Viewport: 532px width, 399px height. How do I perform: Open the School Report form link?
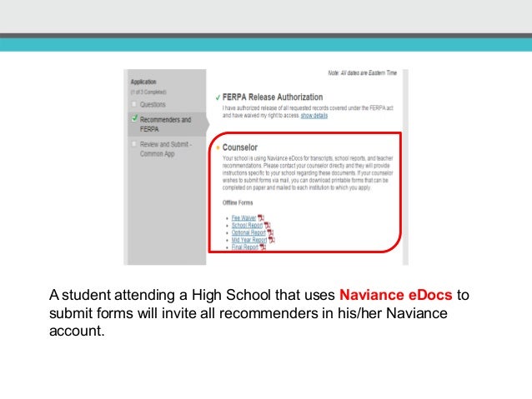click(x=247, y=225)
